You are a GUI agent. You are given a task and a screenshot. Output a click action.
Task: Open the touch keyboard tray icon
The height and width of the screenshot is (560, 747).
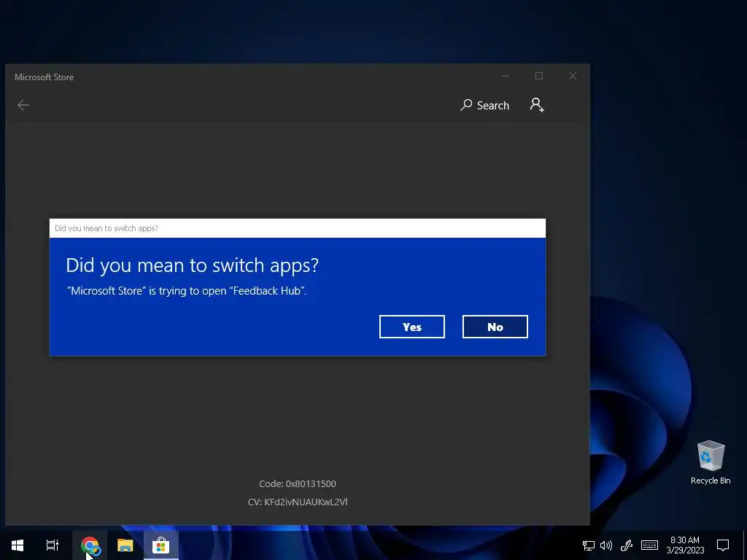coord(649,545)
